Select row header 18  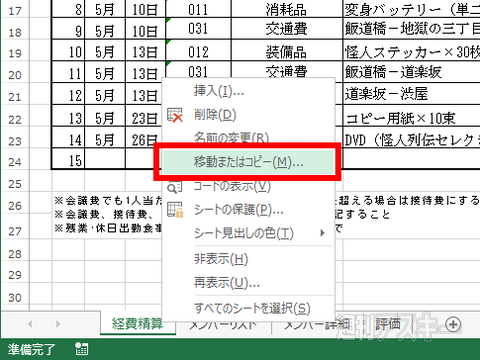(15, 32)
